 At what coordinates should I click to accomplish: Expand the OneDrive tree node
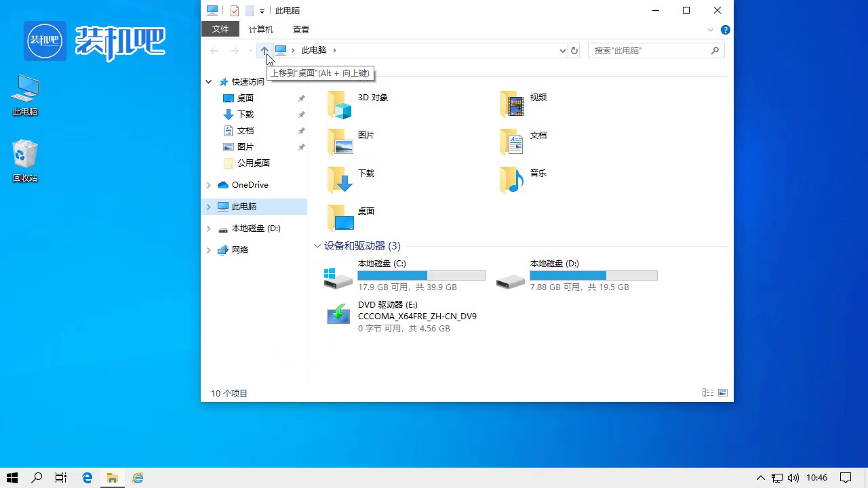208,184
